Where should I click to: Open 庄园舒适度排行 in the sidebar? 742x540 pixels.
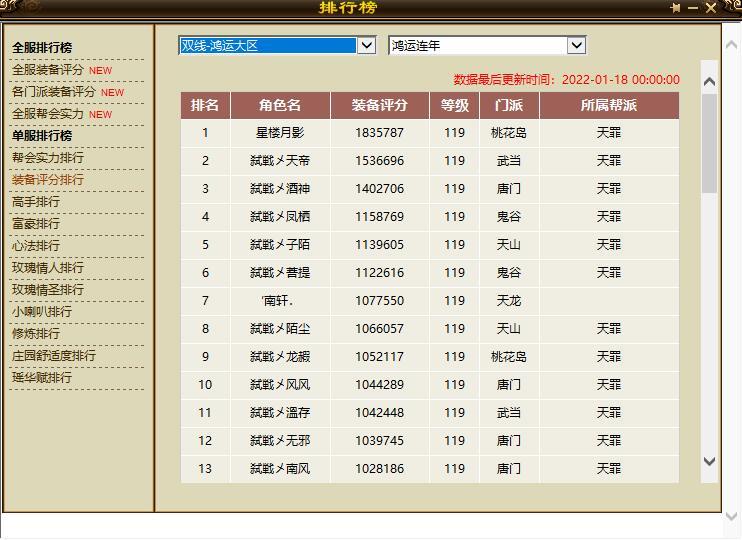click(x=54, y=356)
